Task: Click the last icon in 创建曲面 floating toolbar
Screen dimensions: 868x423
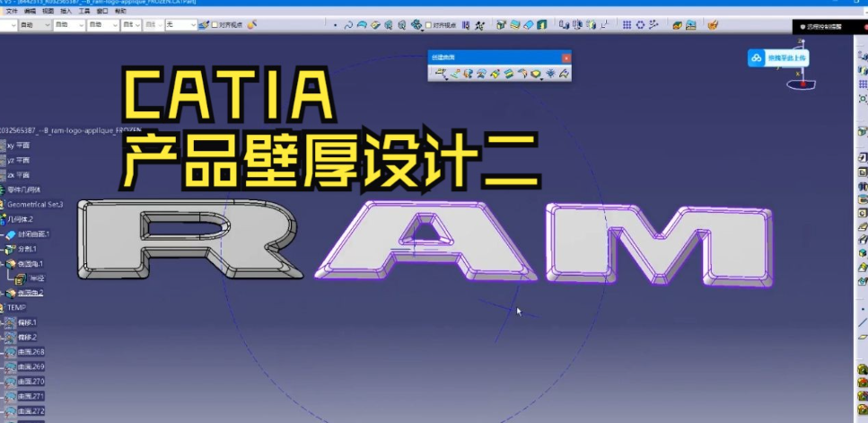Action: (x=564, y=74)
